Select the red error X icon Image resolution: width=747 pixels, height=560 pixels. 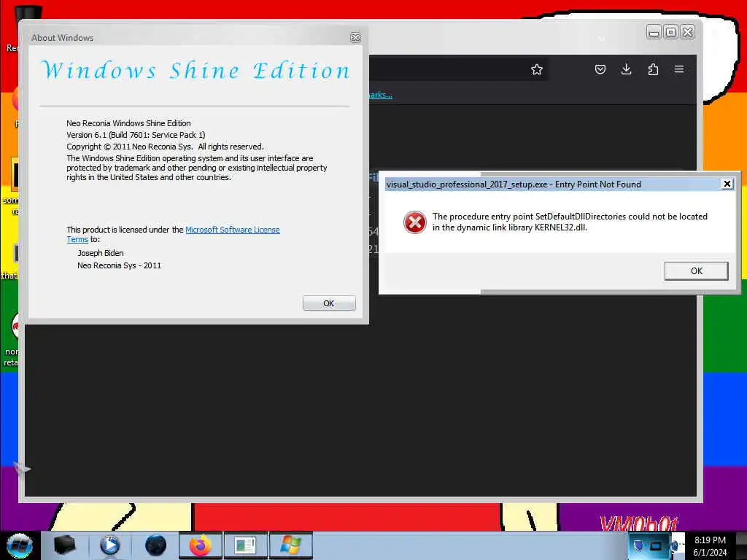click(415, 222)
